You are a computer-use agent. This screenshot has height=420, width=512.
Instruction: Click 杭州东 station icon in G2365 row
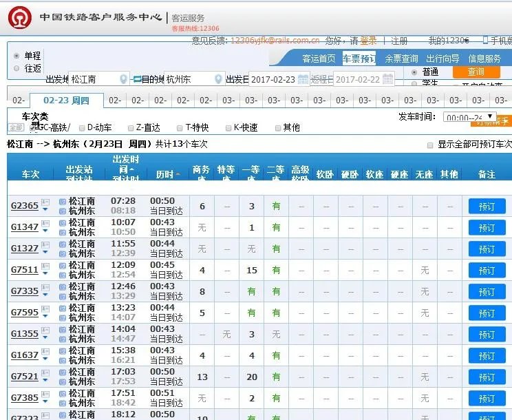pyautogui.click(x=63, y=211)
